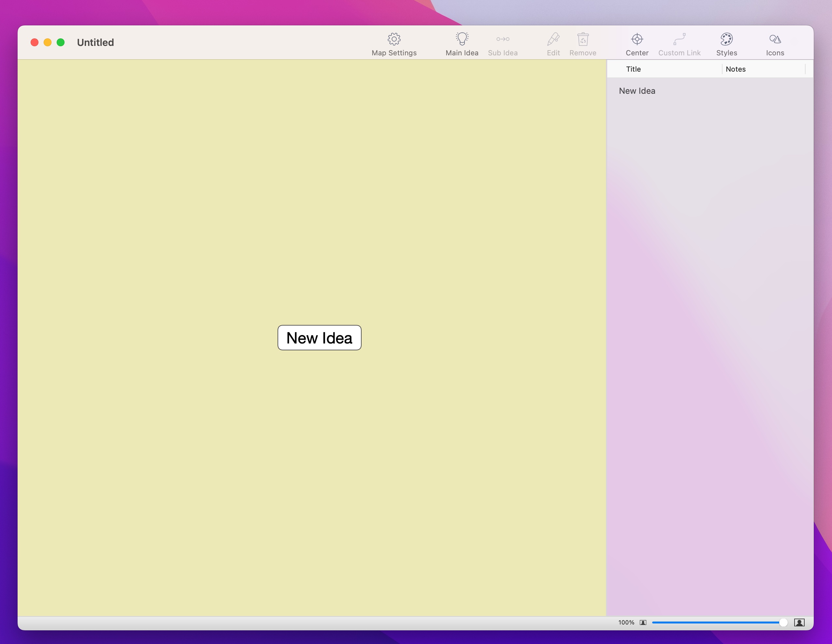Image resolution: width=832 pixels, height=644 pixels.
Task: Select the Edit pencil tool
Action: (x=553, y=39)
